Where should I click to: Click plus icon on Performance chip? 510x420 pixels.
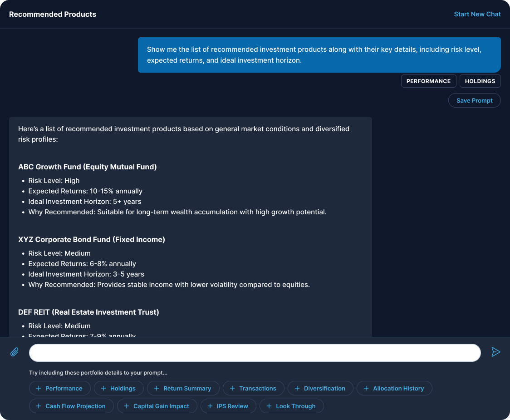click(x=39, y=388)
